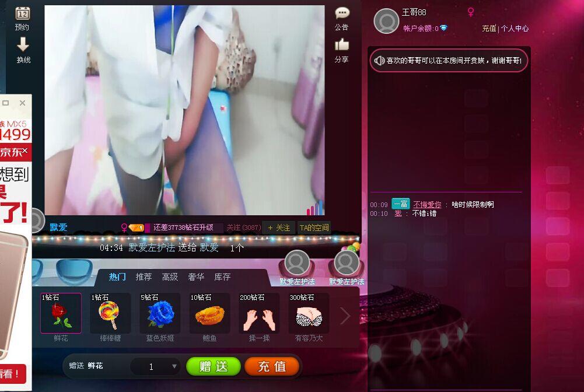Click the 分享 thumbs-up icon
The height and width of the screenshot is (392, 584).
[341, 45]
